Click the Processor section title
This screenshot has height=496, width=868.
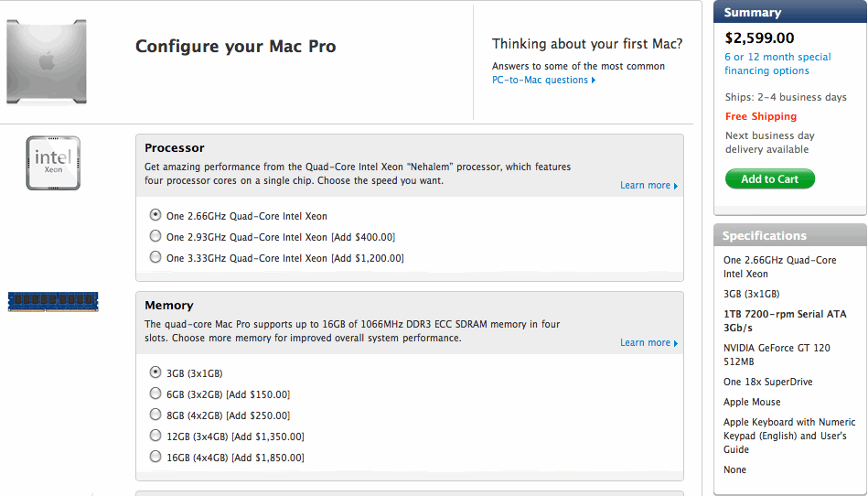175,148
